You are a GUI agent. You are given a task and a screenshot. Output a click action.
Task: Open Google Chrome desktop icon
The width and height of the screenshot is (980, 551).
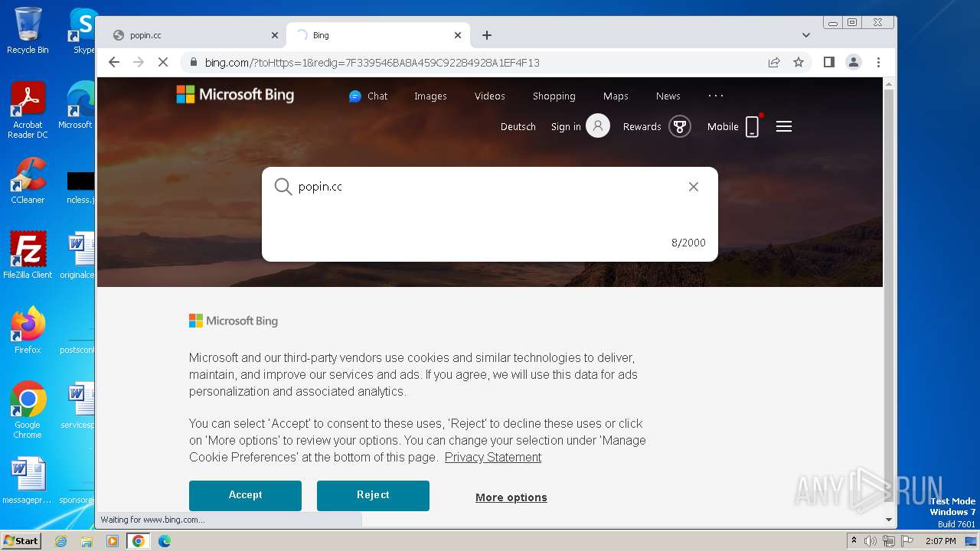tap(28, 410)
